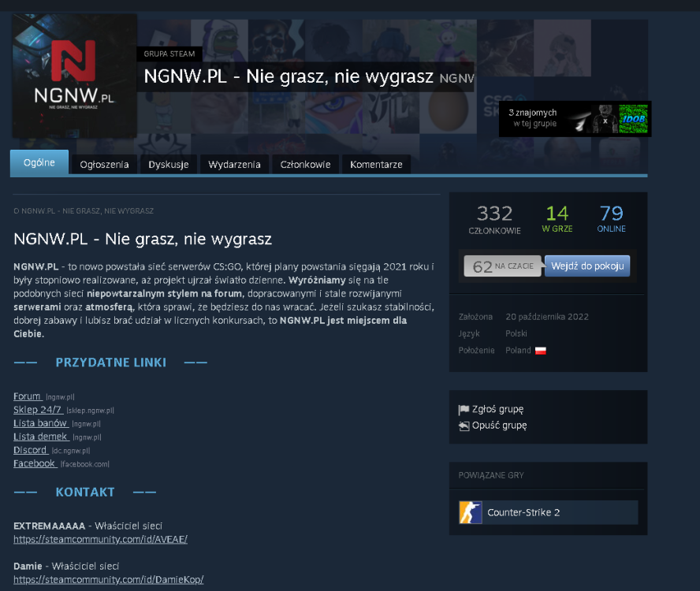
Task: Click the Counter-Strike 2 game icon
Action: pyautogui.click(x=471, y=512)
